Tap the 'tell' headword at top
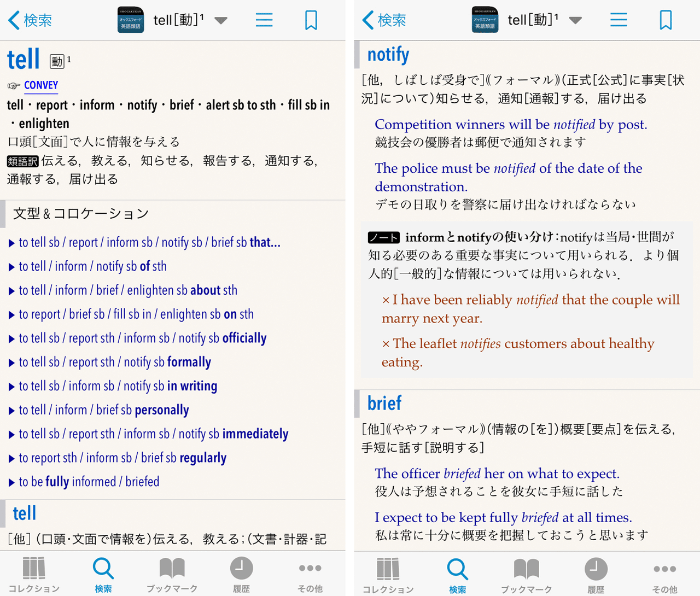This screenshot has width=700, height=596. (24, 59)
